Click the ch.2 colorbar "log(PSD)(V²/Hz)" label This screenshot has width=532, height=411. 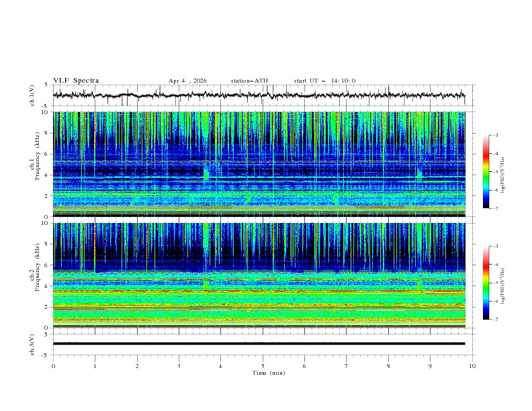[x=502, y=285]
